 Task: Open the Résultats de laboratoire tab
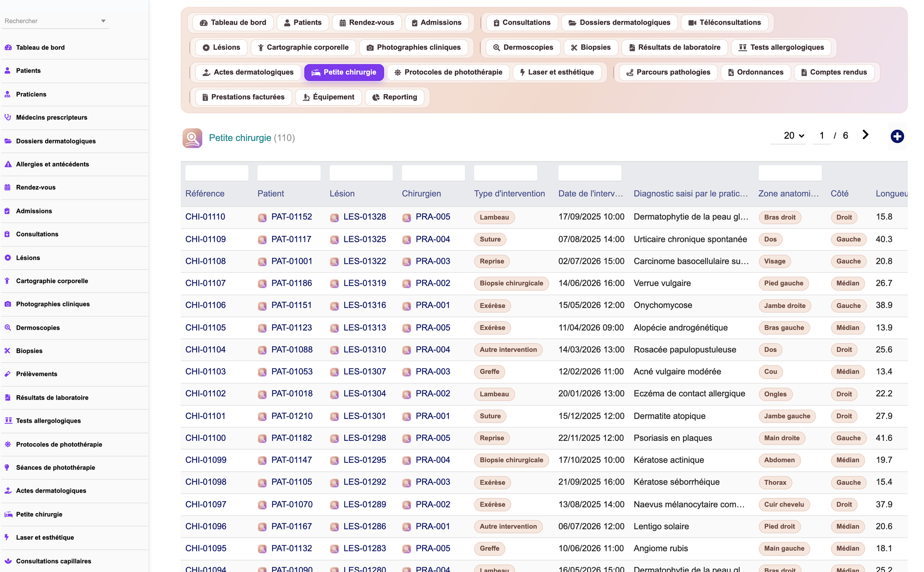[x=674, y=48]
